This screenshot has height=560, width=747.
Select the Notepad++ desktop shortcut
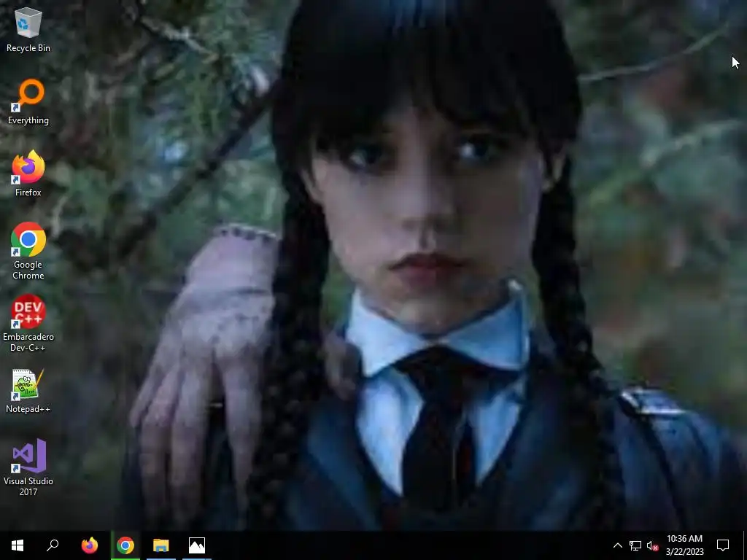click(28, 391)
